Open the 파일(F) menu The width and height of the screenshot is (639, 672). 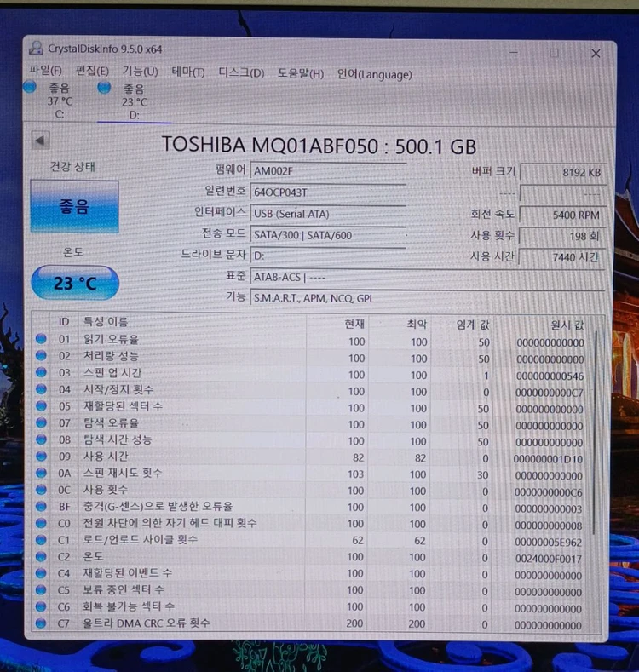[45, 71]
